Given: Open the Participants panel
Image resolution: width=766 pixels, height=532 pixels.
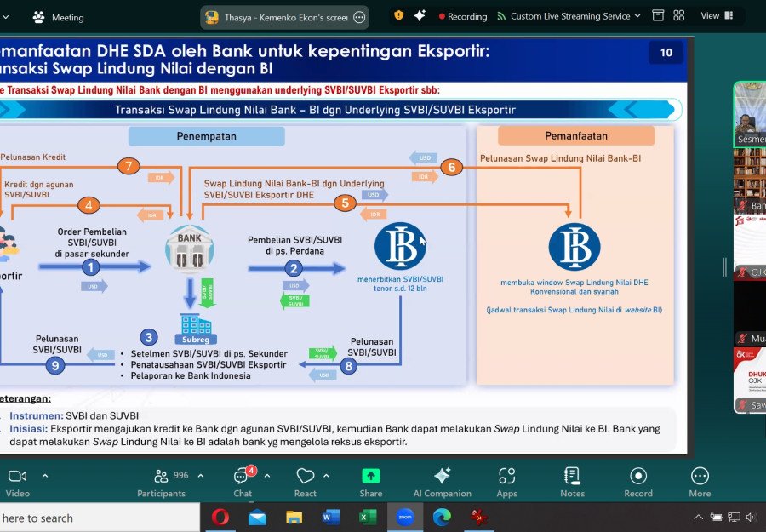Looking at the screenshot, I should point(161,483).
